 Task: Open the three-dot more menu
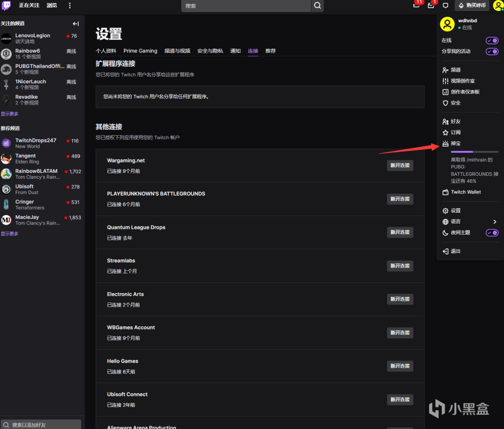70,6
